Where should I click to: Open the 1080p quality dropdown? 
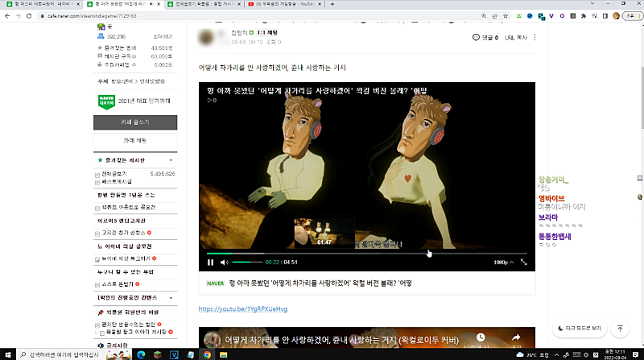pos(503,263)
